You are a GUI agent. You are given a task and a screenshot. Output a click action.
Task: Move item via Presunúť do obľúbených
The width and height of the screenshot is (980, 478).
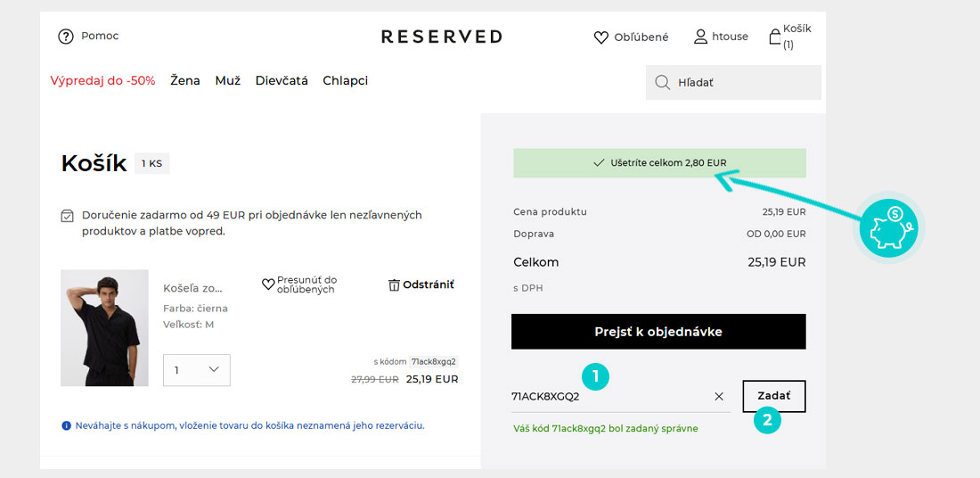(306, 284)
